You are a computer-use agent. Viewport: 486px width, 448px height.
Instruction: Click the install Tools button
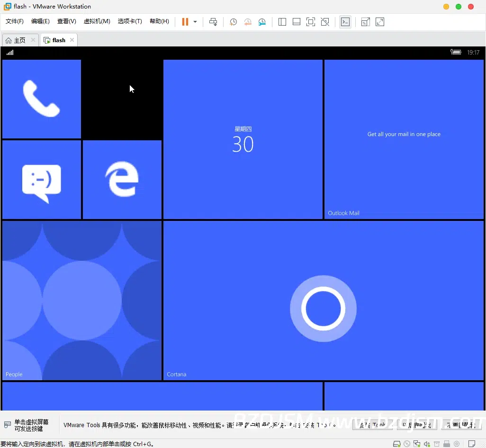373,425
